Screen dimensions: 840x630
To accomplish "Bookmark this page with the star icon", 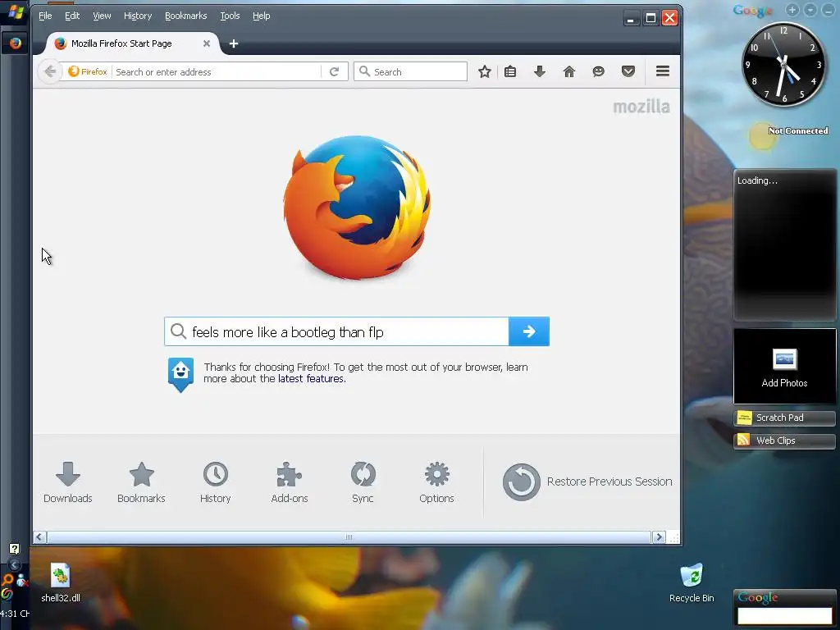I will (x=485, y=71).
